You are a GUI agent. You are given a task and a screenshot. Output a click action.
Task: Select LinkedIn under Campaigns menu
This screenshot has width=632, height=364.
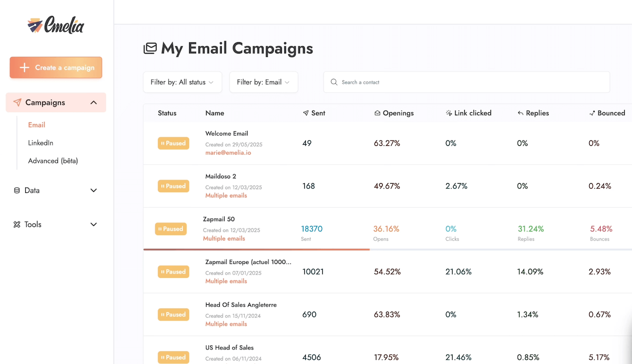click(x=40, y=143)
